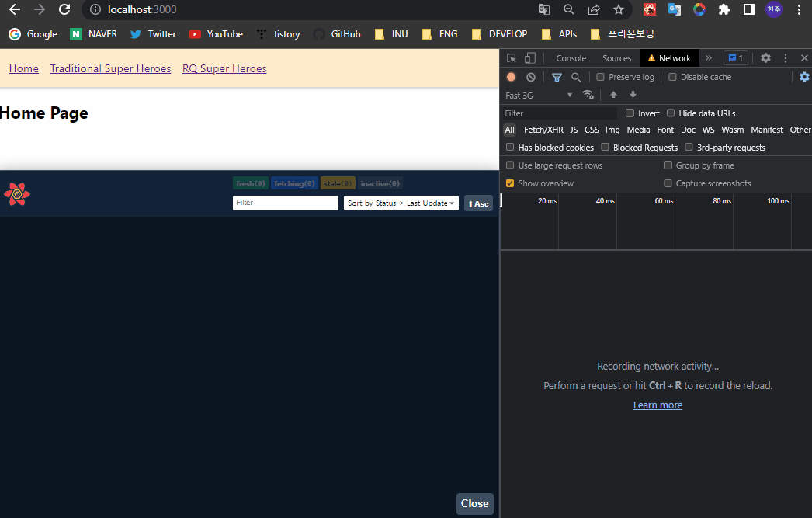Focus the Network Filter text field
The image size is (812, 518).
point(560,113)
